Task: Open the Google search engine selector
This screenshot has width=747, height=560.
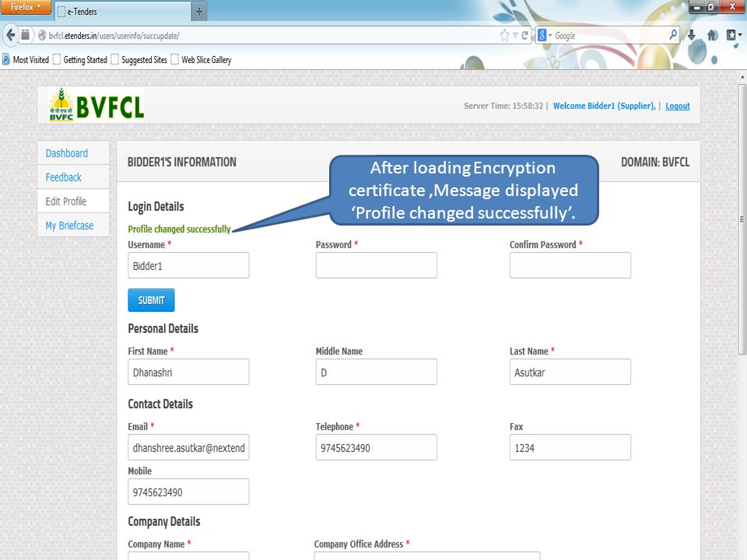Action: 545,35
